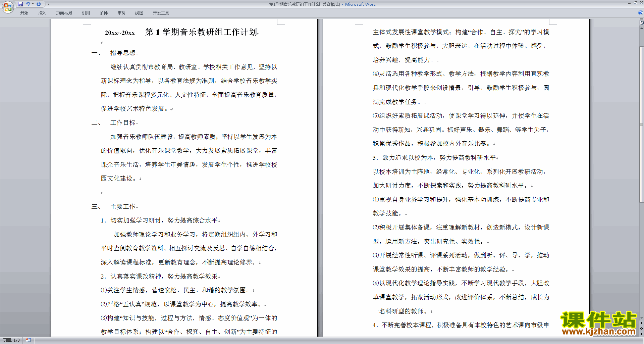Open the 审阅 ribbon tab

click(121, 13)
